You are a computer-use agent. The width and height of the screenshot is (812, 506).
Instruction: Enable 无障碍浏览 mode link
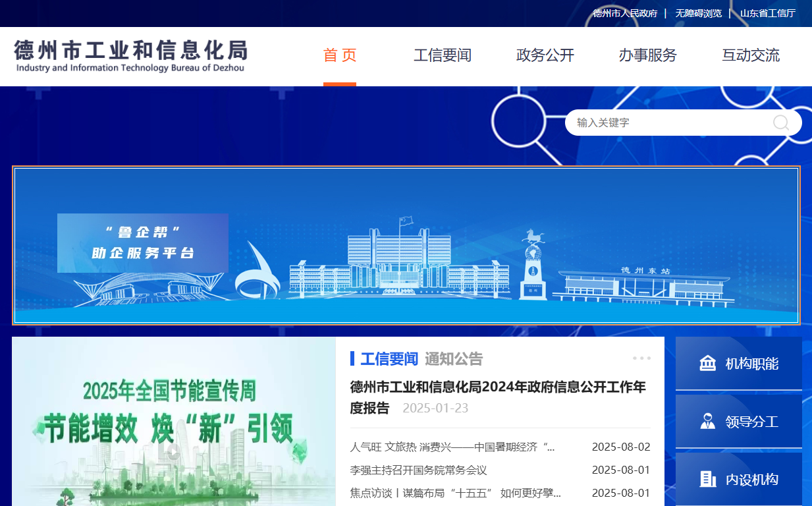pyautogui.click(x=699, y=13)
